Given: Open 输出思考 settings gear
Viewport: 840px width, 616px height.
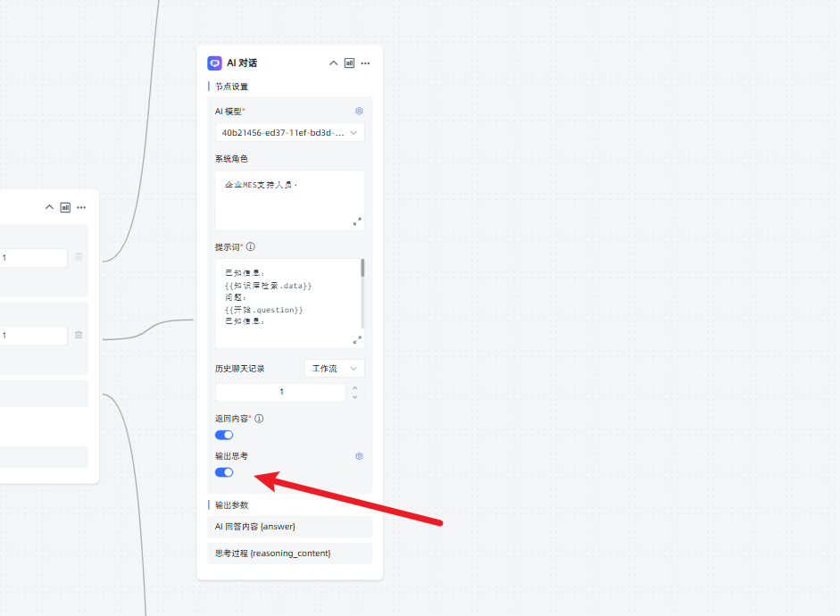Looking at the screenshot, I should click(359, 456).
